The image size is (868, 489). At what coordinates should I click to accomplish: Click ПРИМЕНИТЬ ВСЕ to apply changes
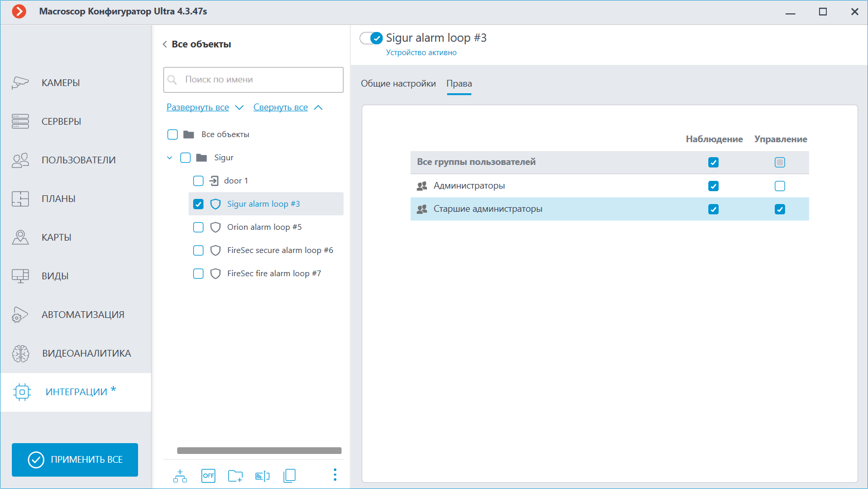point(75,460)
